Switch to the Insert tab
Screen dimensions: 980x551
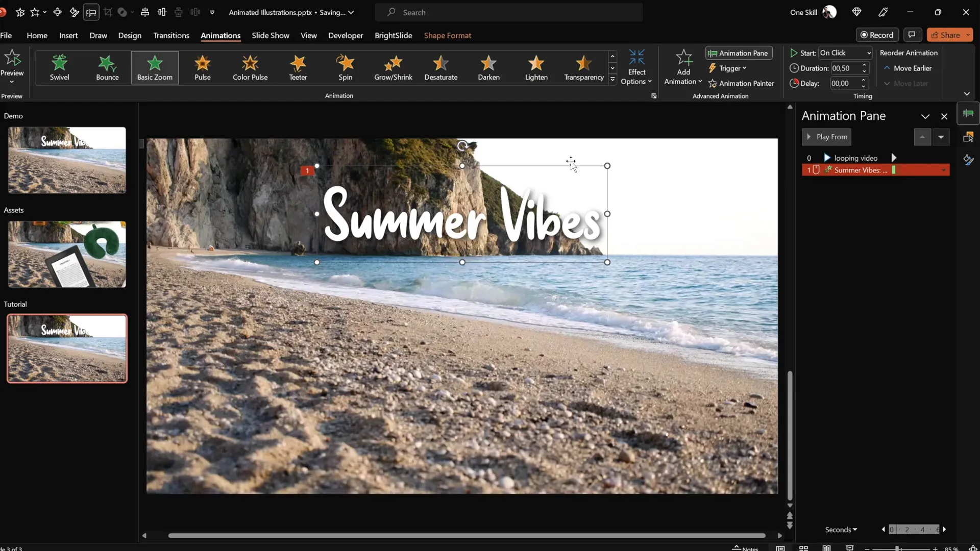[x=68, y=35]
